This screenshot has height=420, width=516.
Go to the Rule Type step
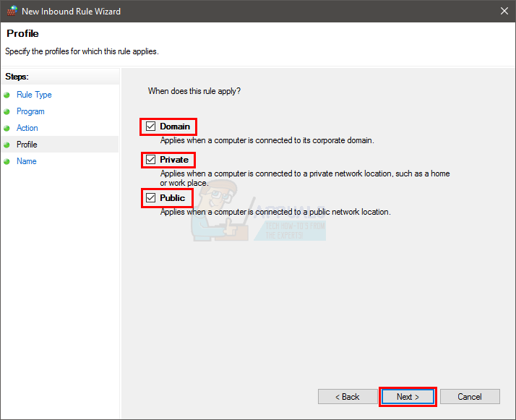(34, 95)
